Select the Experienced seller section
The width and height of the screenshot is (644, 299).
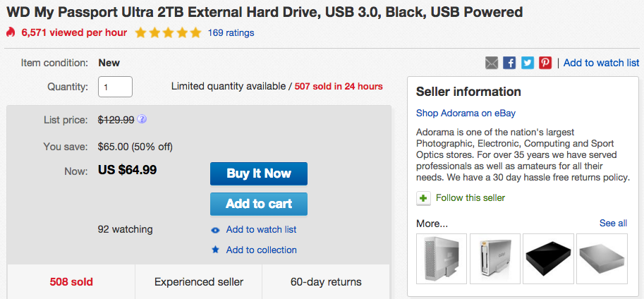click(199, 282)
